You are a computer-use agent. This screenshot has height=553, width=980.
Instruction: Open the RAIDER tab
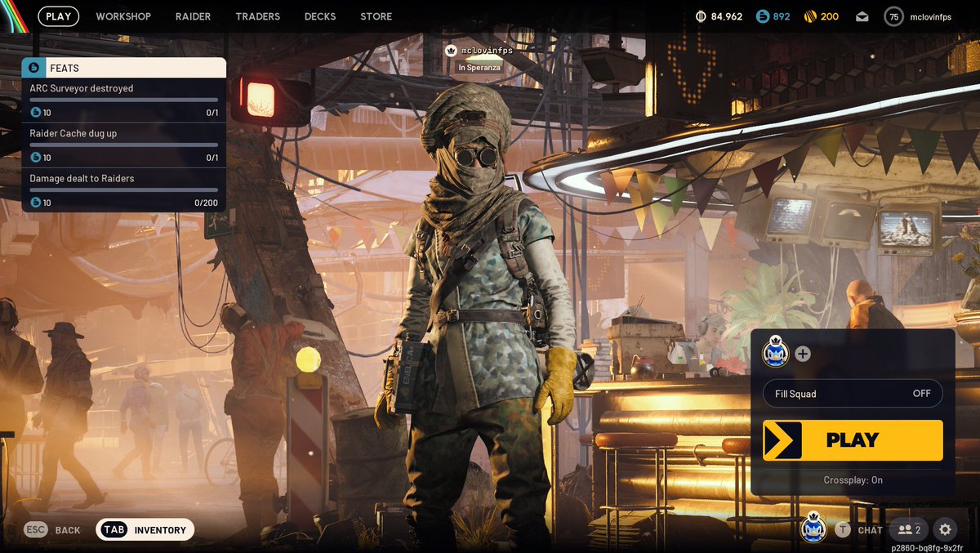193,16
